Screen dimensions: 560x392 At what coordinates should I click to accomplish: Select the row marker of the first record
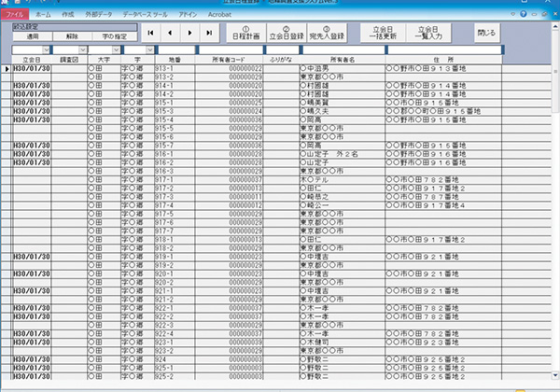tap(7, 69)
